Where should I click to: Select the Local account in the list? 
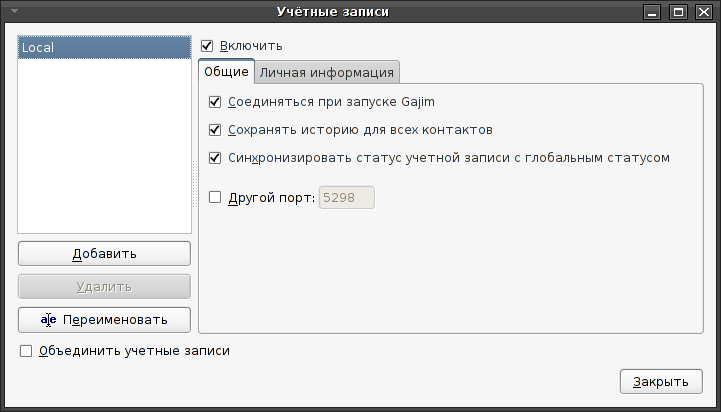pyautogui.click(x=104, y=47)
